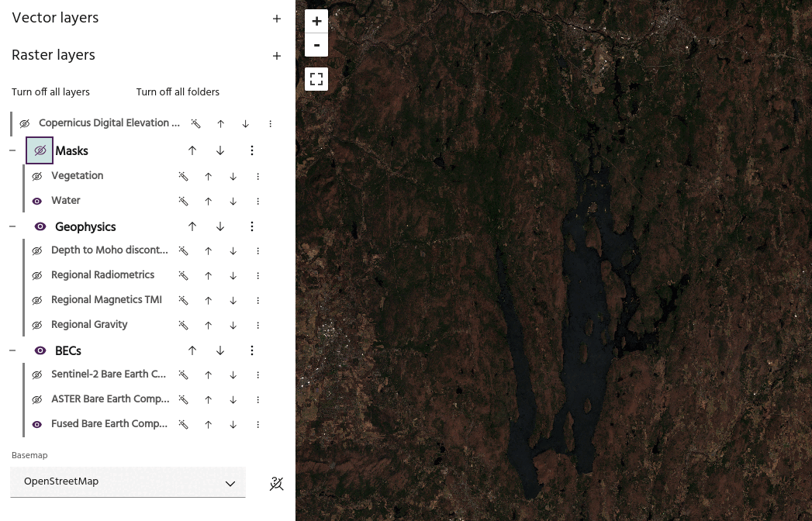This screenshot has width=812, height=521.
Task: Show the Regional Magnetics TMI layer
Action: pos(36,300)
